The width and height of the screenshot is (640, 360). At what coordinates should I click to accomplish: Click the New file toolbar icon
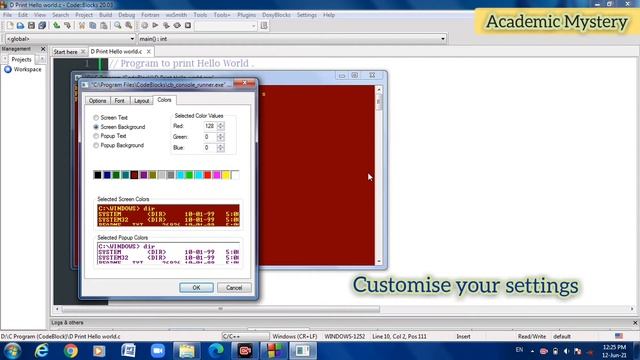[x=10, y=26]
